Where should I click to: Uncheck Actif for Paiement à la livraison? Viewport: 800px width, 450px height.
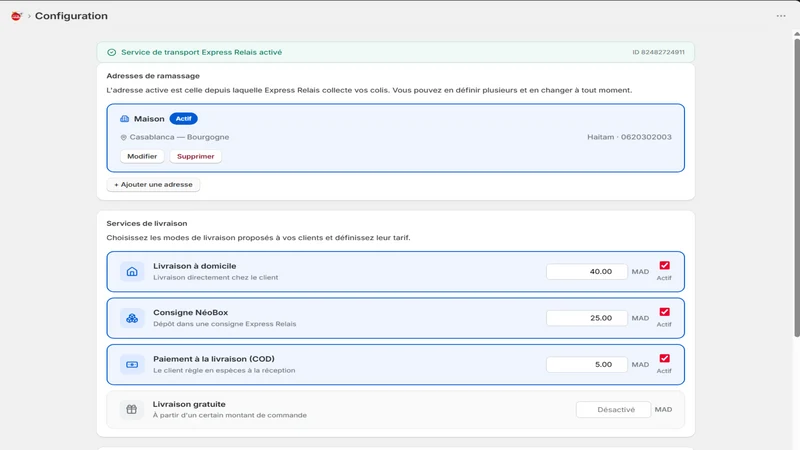click(664, 358)
